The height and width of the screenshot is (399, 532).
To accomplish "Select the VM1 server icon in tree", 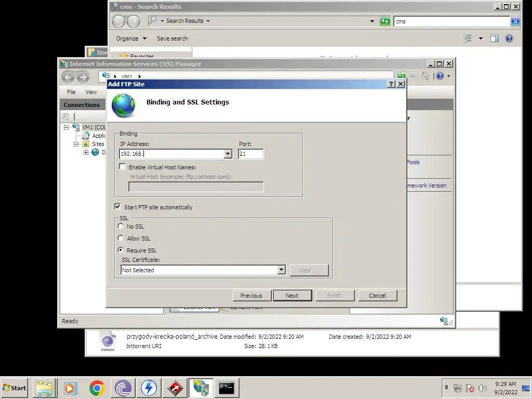I will coord(76,127).
